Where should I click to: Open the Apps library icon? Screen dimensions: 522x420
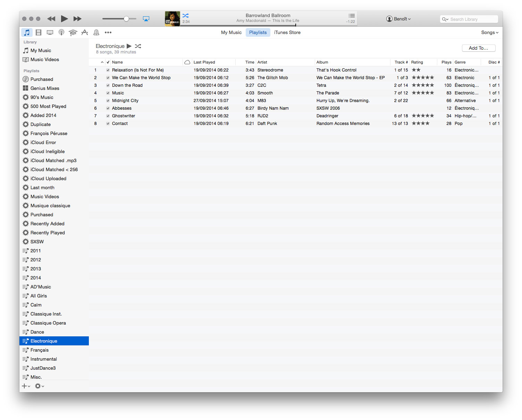click(x=85, y=32)
